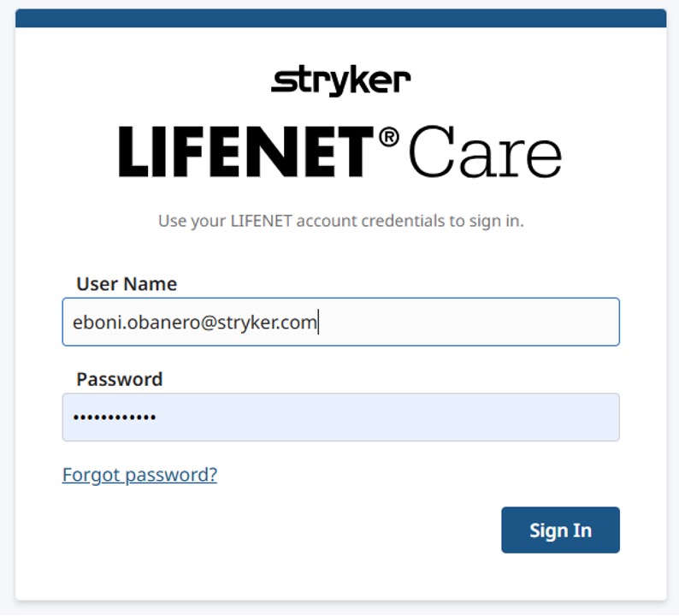Click the Password label
Image resolution: width=679 pixels, height=616 pixels.
pos(120,380)
